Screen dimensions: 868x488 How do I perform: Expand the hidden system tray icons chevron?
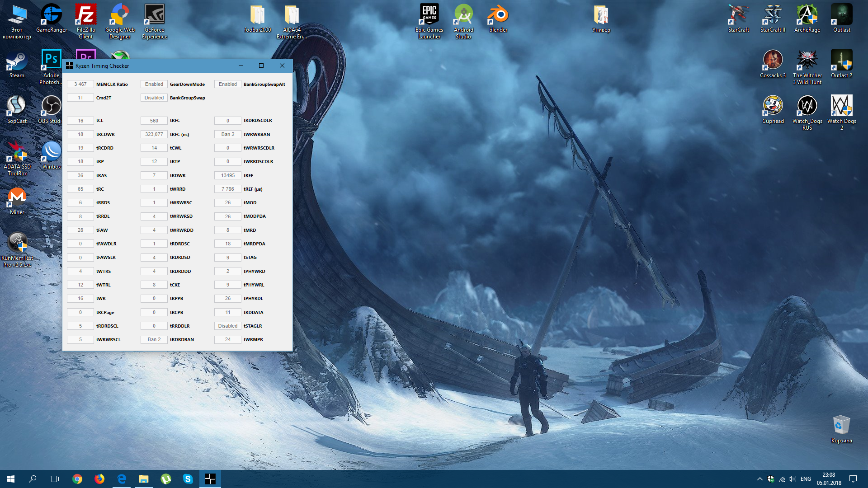tap(759, 479)
